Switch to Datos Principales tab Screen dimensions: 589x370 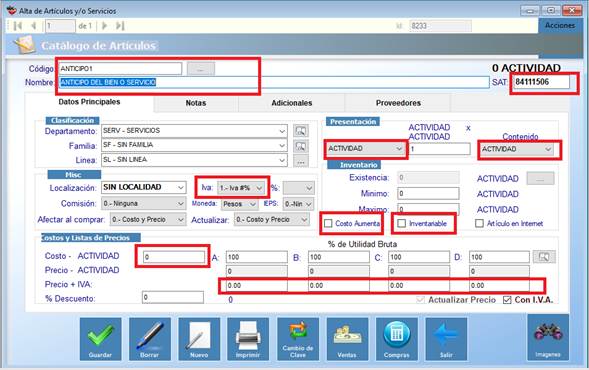coord(89,102)
